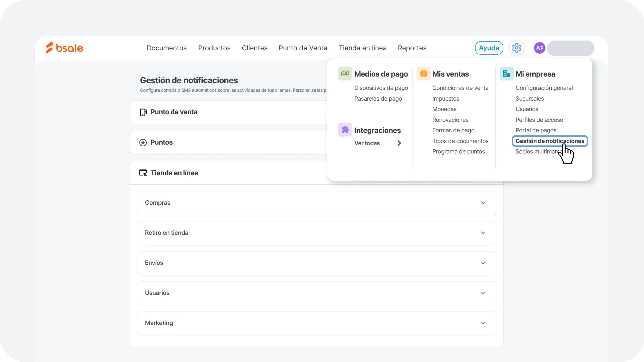Click the Medios de pago banknote icon

345,74
